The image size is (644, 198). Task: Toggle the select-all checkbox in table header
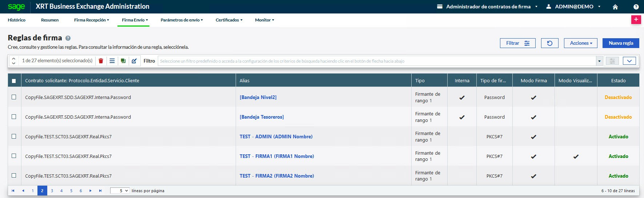(x=14, y=81)
